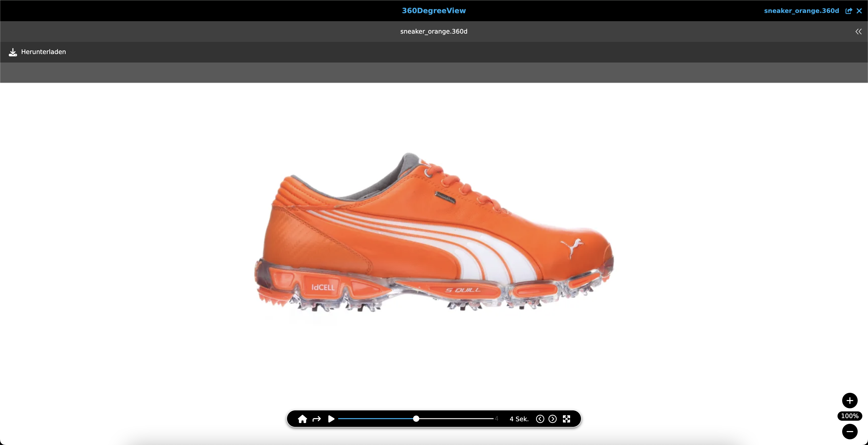Click the 4 Sek. duration label
This screenshot has height=445, width=868.
tap(519, 419)
